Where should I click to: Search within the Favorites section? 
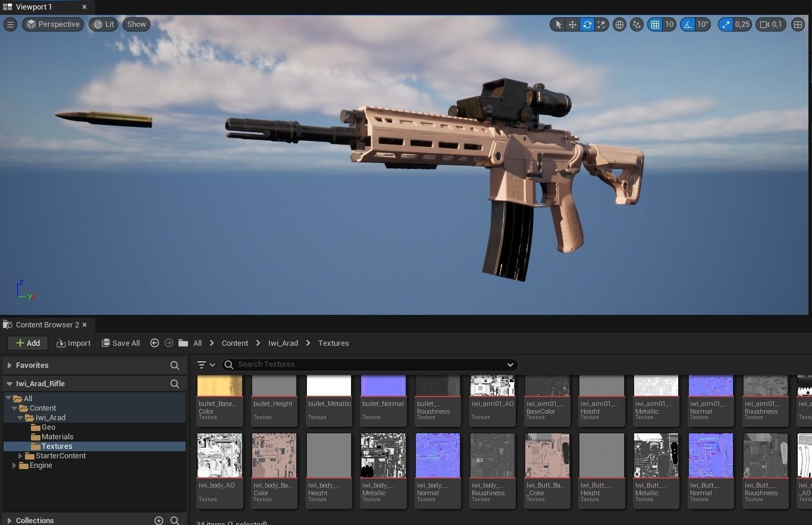point(175,365)
